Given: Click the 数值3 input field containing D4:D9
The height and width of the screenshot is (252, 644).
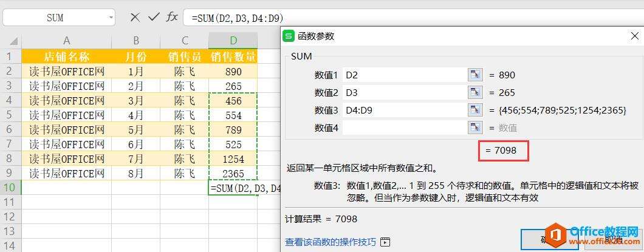Looking at the screenshot, I should [405, 110].
